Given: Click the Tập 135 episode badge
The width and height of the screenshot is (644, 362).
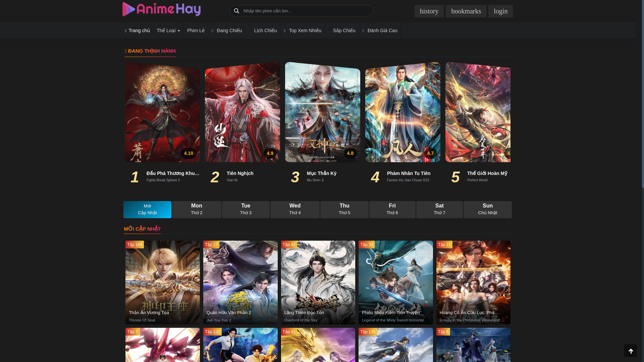Looking at the screenshot, I should pyautogui.click(x=368, y=332).
